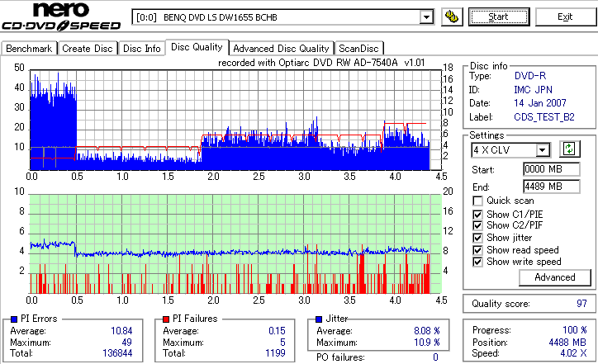Click the Start button
This screenshot has height=364, width=598.
click(x=499, y=17)
